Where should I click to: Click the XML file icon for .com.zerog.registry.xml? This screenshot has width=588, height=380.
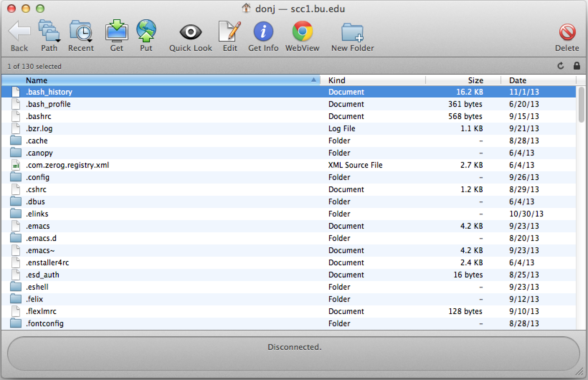[16, 165]
